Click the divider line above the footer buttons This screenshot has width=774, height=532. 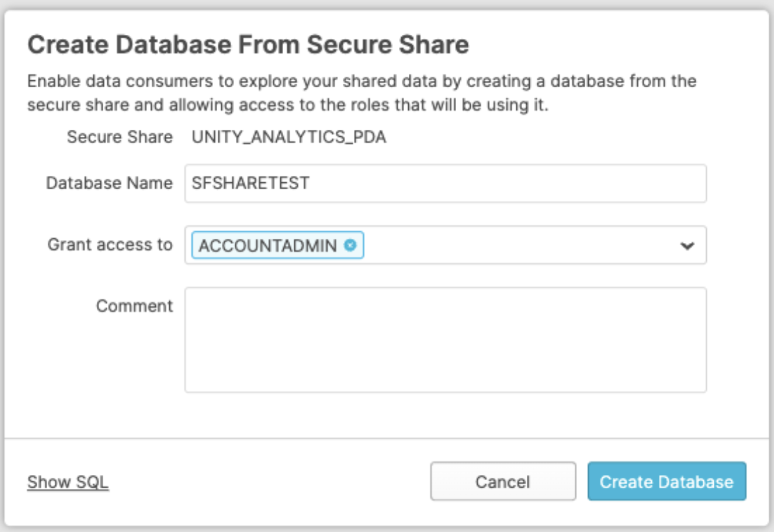387,438
